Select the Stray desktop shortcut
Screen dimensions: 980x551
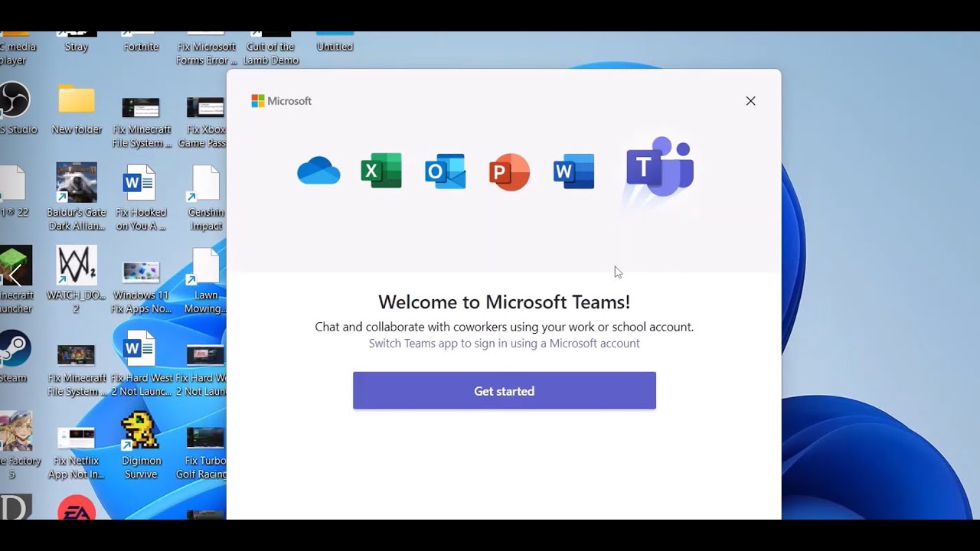pyautogui.click(x=77, y=43)
